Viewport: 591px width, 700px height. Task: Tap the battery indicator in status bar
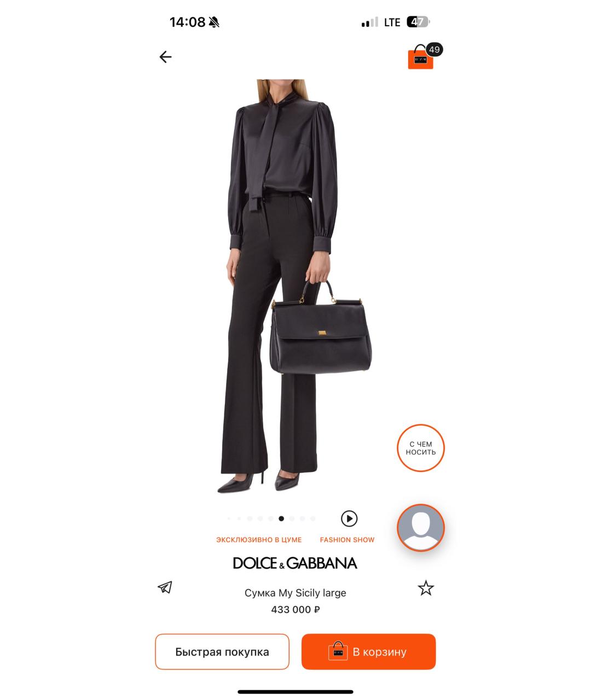click(419, 22)
